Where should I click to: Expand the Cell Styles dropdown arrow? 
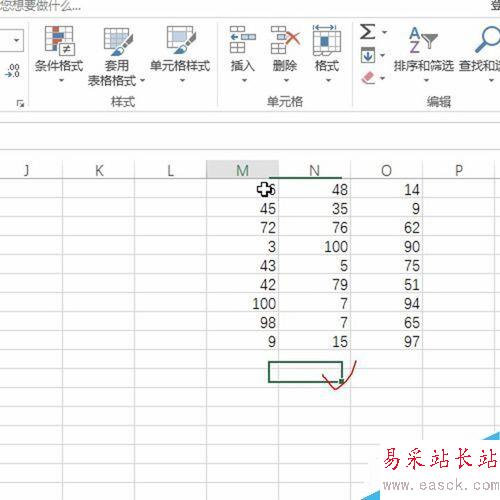[182, 80]
